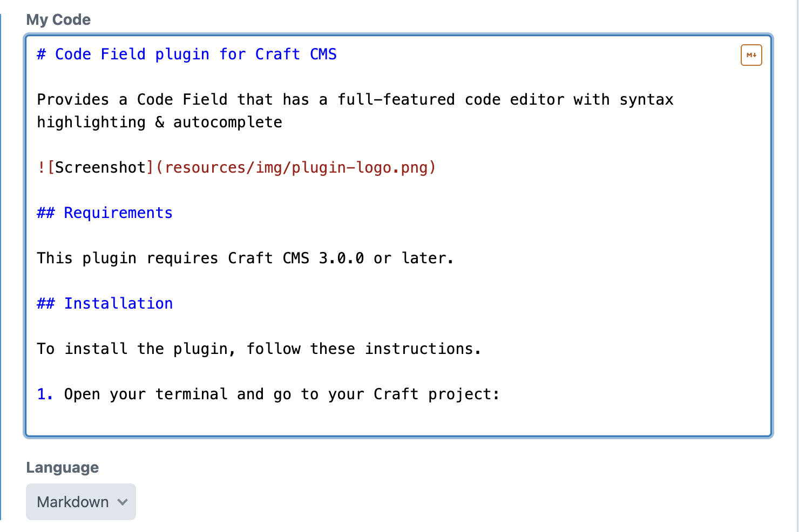Click the "Screenshot" alt text in image markup
This screenshot has width=799, height=532.
100,168
